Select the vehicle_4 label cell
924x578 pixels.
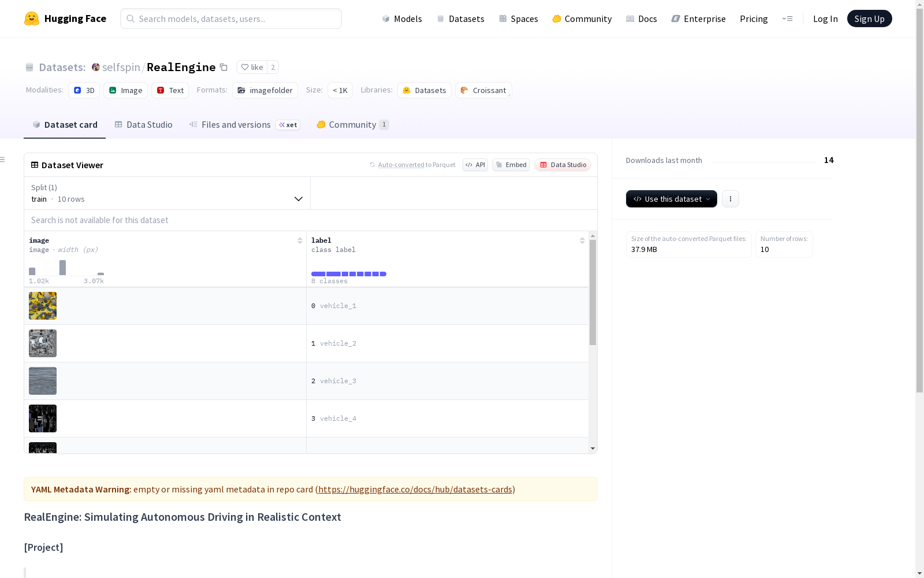tap(448, 418)
